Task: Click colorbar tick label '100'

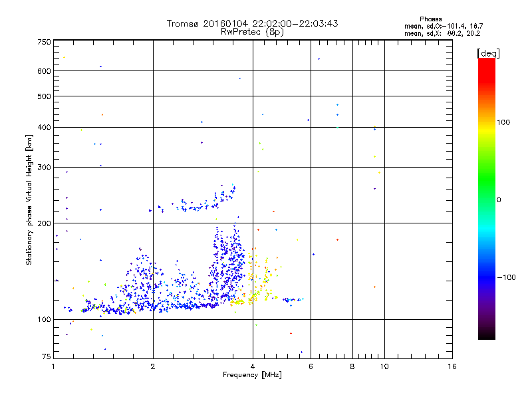Action: tap(503, 122)
